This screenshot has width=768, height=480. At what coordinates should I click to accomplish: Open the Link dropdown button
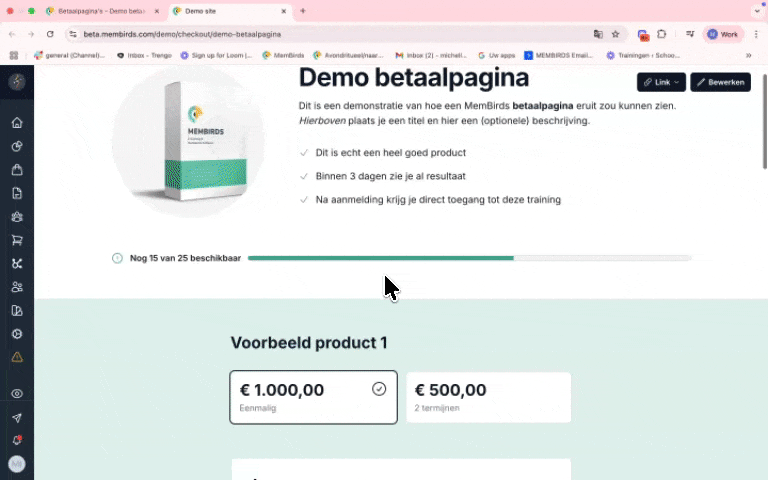tap(661, 82)
